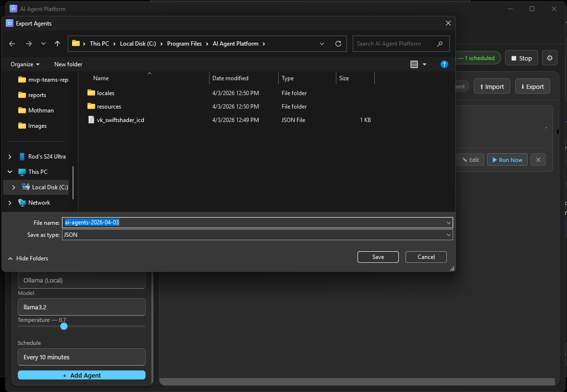This screenshot has width=567, height=392.
Task: Click the back navigation arrow
Action: point(12,43)
